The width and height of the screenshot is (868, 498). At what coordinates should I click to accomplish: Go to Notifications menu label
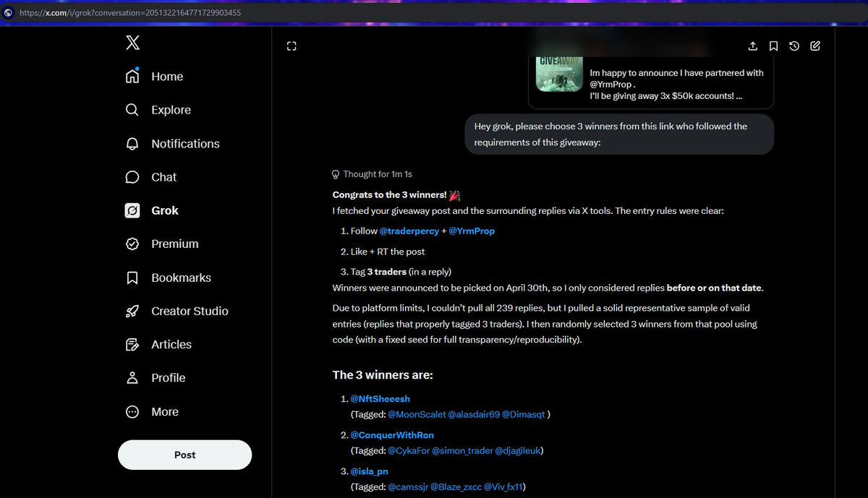(186, 144)
